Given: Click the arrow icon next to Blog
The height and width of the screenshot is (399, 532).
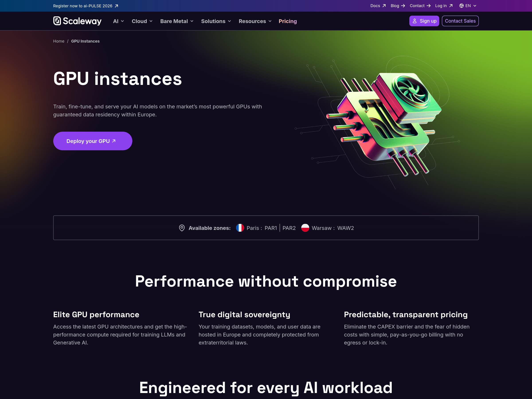Looking at the screenshot, I should tap(403, 6).
